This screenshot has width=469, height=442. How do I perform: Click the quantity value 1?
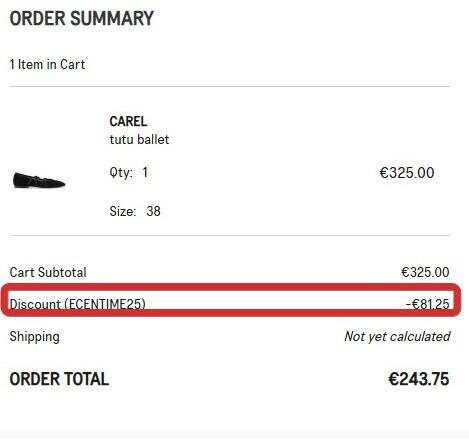pyautogui.click(x=145, y=173)
